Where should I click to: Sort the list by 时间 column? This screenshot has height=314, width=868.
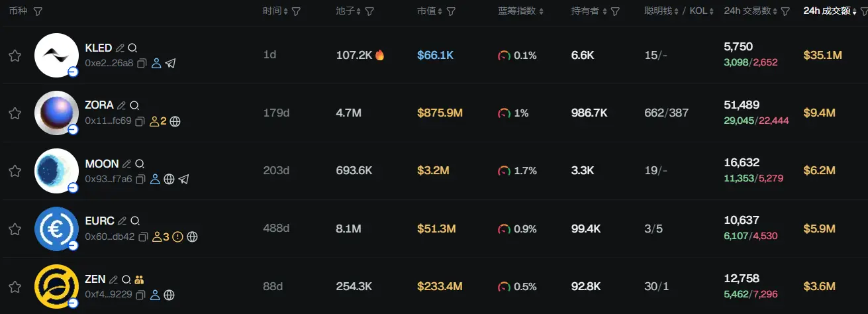coord(275,11)
